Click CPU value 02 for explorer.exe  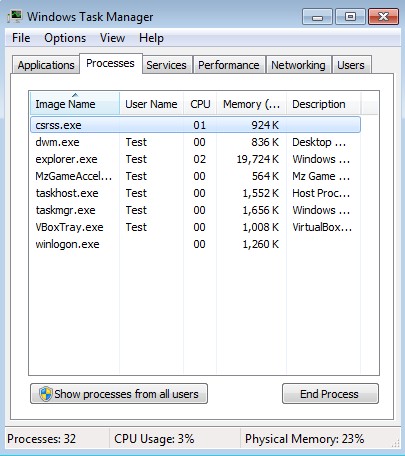pyautogui.click(x=199, y=159)
